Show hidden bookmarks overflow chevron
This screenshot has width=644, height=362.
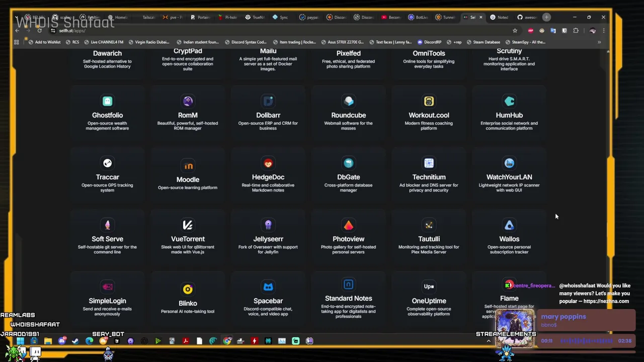click(599, 42)
